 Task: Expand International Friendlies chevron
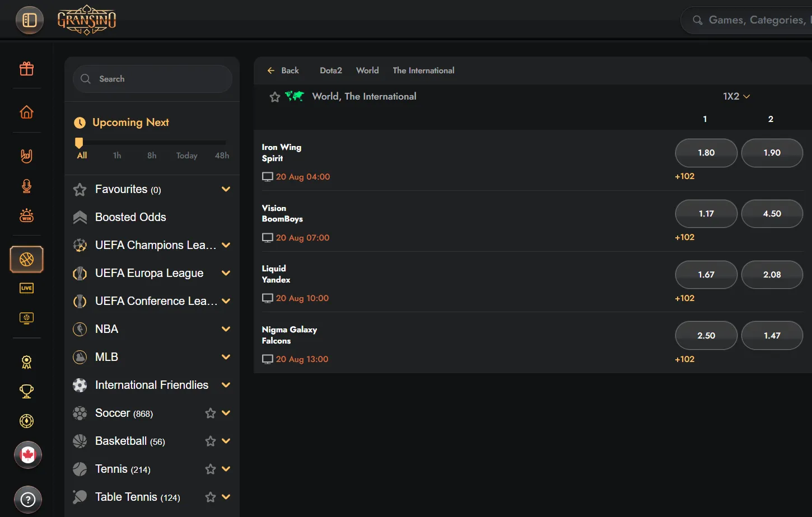pos(226,385)
